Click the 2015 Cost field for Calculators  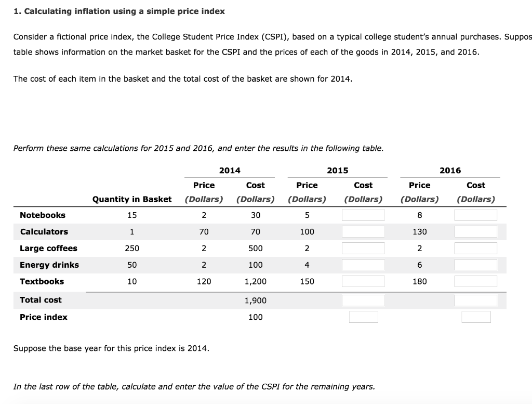tap(363, 231)
